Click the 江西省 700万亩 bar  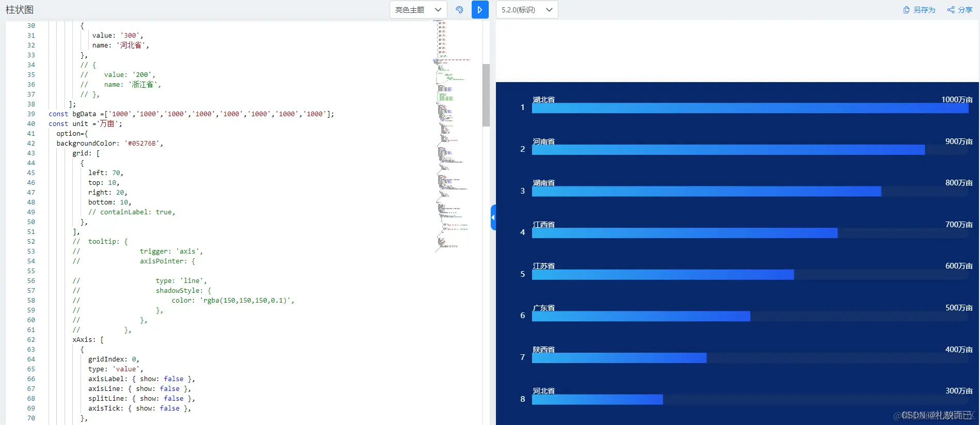[x=684, y=233]
